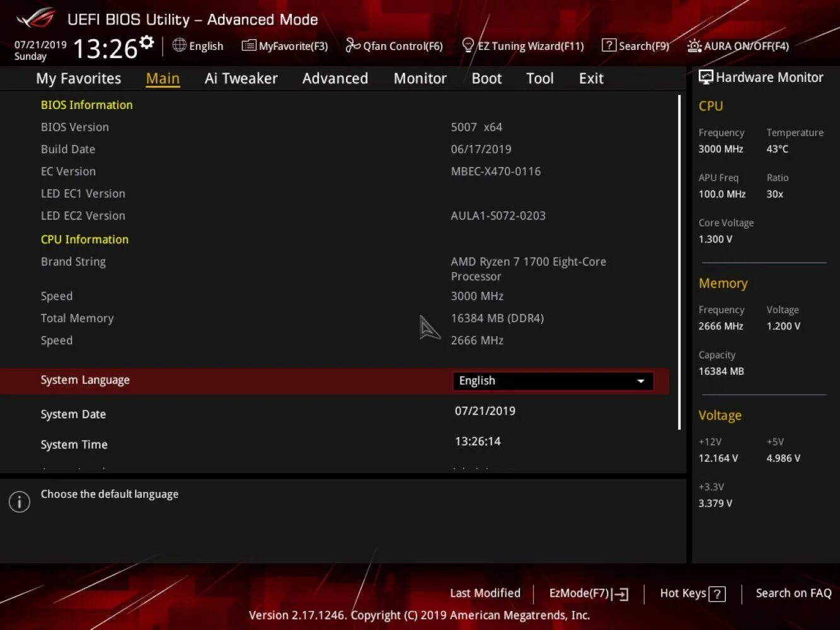Click Qfan Control(F6) label

(403, 46)
